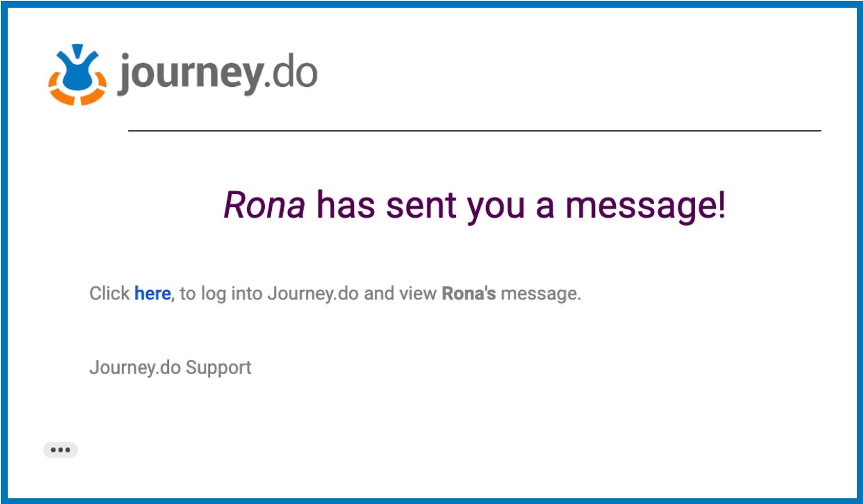
Task: Click the gray 'journey' wordmark text
Action: (x=190, y=74)
